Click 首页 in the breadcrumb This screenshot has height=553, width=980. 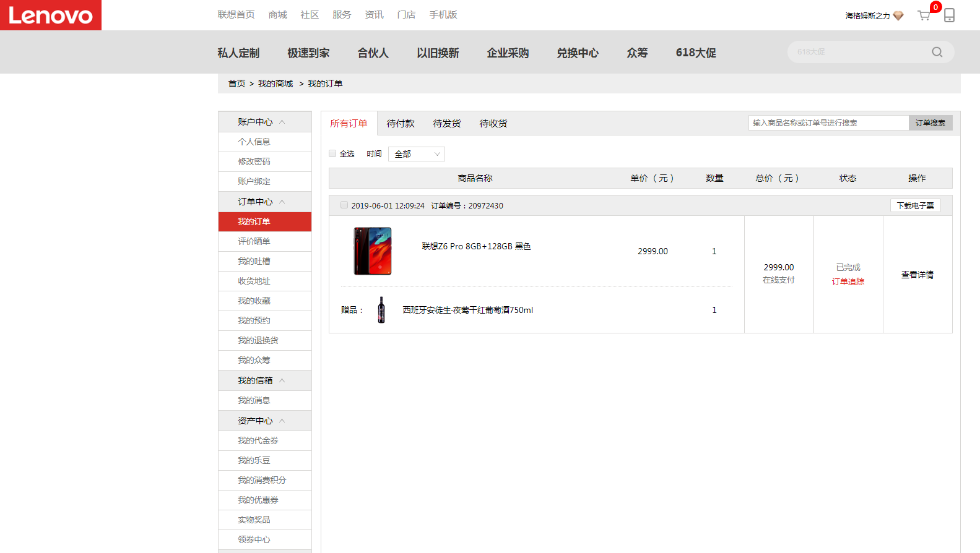tap(236, 84)
